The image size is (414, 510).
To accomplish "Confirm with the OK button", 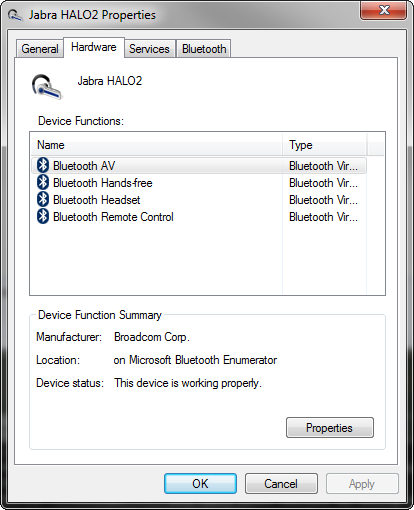I will 200,483.
